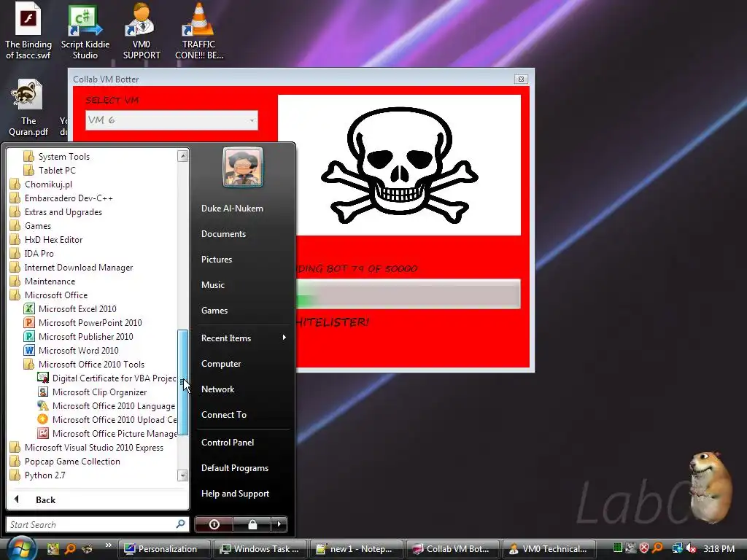747x560 pixels.
Task: Click the Collab VM Botter progress bar
Action: tap(408, 294)
